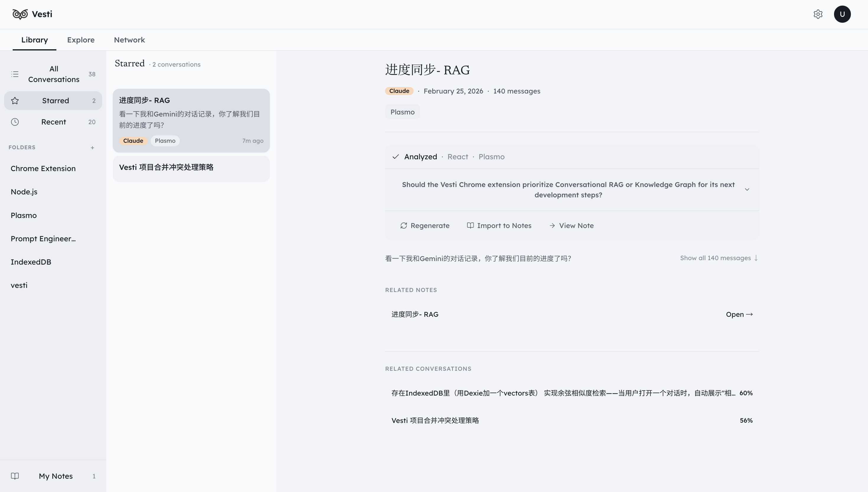Click the Plasmo topic tag beside React
Viewport: 868px width, 492px height.
(491, 157)
